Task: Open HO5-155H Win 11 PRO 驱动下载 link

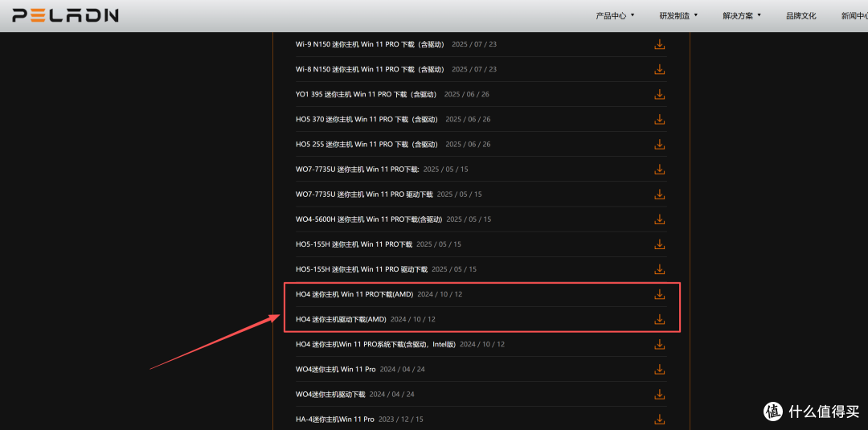Action: (362, 269)
